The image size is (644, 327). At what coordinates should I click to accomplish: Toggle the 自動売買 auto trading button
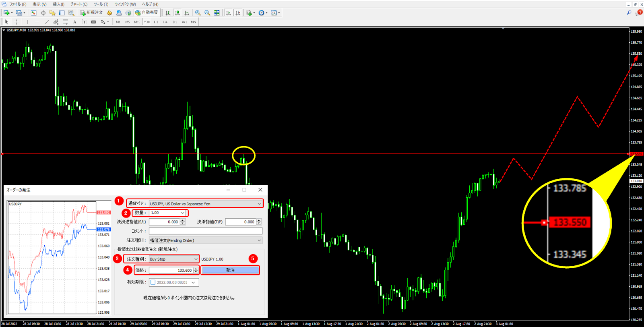(147, 13)
